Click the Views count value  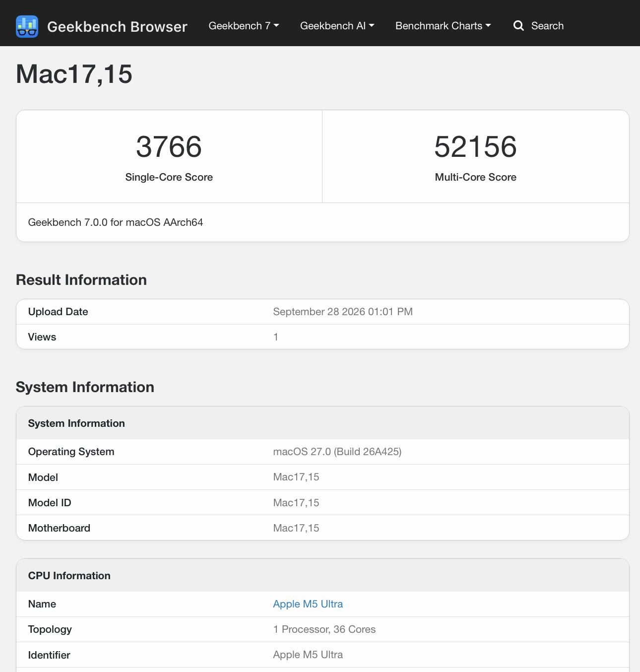pos(276,337)
